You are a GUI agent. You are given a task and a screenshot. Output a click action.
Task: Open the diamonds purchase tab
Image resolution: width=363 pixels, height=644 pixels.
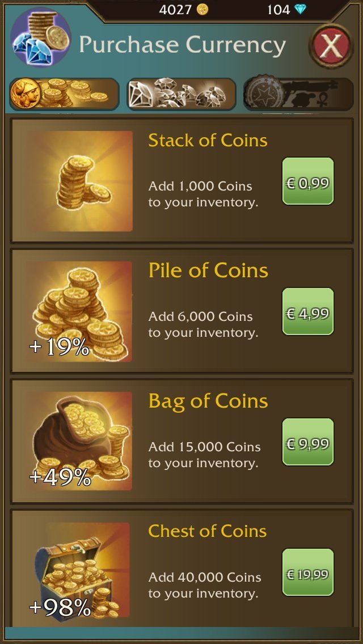pyautogui.click(x=181, y=94)
